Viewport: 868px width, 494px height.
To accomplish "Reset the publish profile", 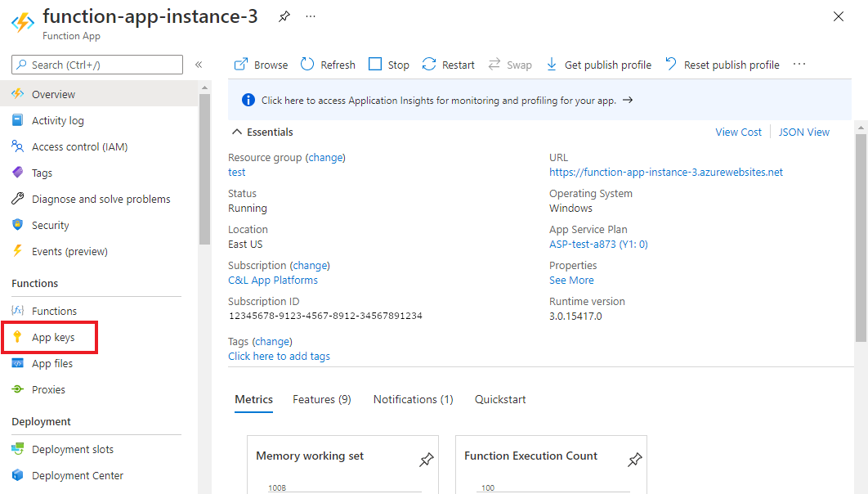I will tap(722, 65).
